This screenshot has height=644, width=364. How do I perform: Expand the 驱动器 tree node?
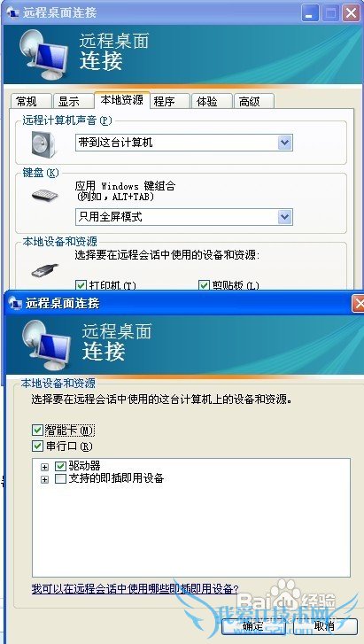click(x=45, y=467)
